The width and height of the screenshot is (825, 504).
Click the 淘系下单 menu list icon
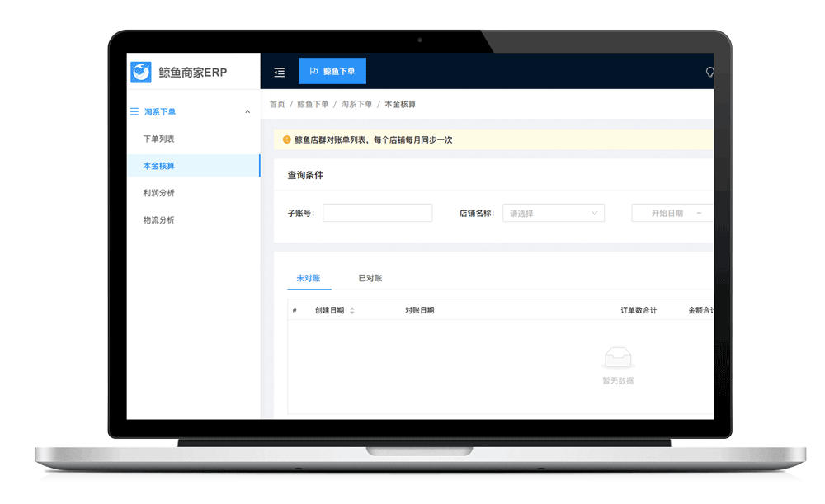point(134,112)
